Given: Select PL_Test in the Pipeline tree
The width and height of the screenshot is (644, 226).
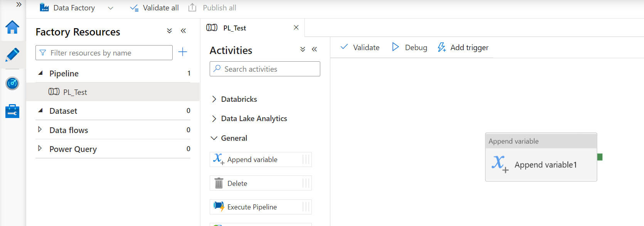Looking at the screenshot, I should [x=75, y=92].
